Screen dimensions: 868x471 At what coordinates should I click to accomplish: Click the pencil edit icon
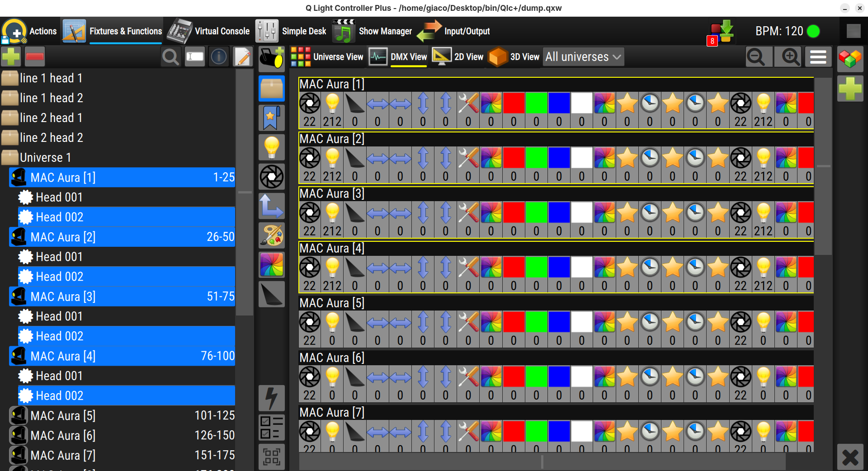pos(243,57)
